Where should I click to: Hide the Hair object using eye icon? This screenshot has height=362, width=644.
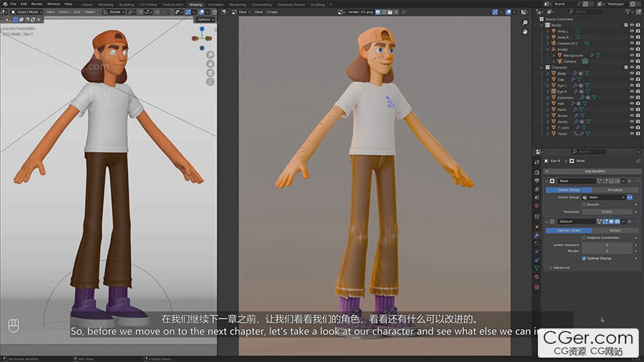(632, 103)
